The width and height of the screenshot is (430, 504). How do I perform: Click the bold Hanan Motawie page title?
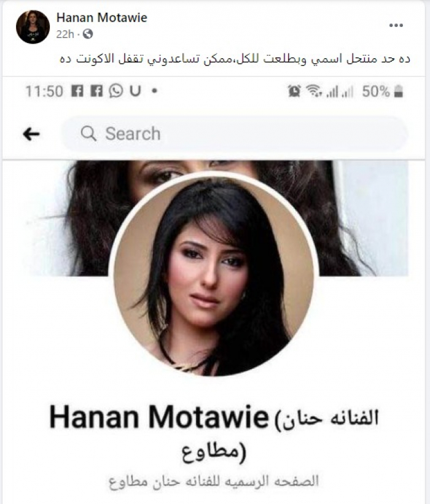pyautogui.click(x=159, y=417)
